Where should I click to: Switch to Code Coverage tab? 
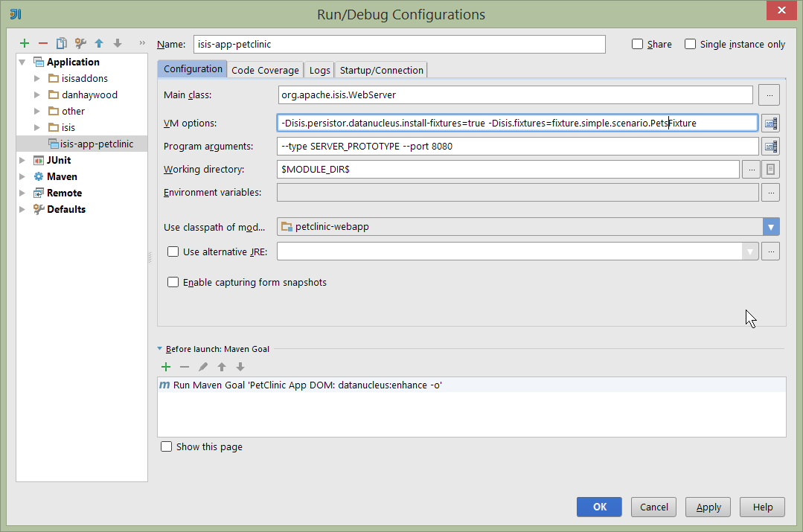(x=265, y=70)
